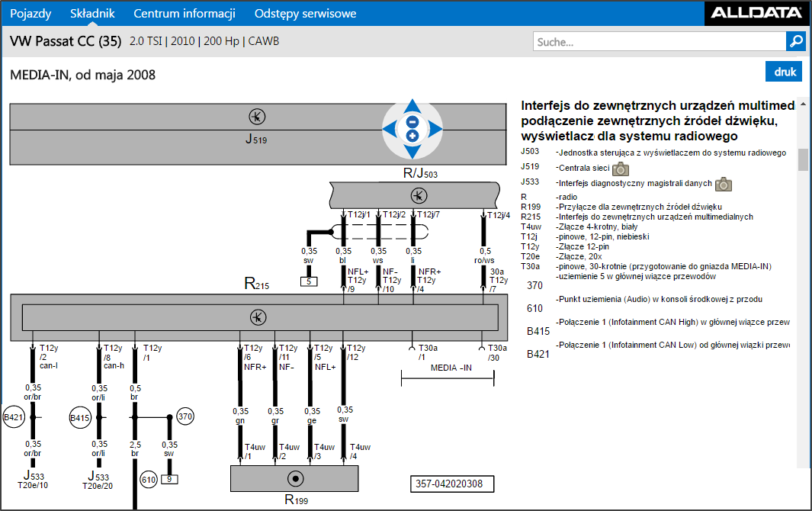Pan diagram down with the bottom arrow
812x511 pixels.
(412, 153)
